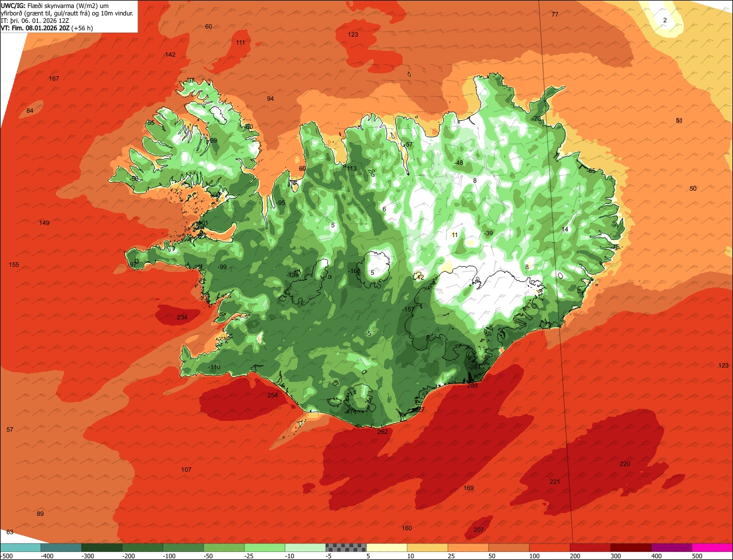Click the map value '63' at the lower left edge

click(x=10, y=533)
